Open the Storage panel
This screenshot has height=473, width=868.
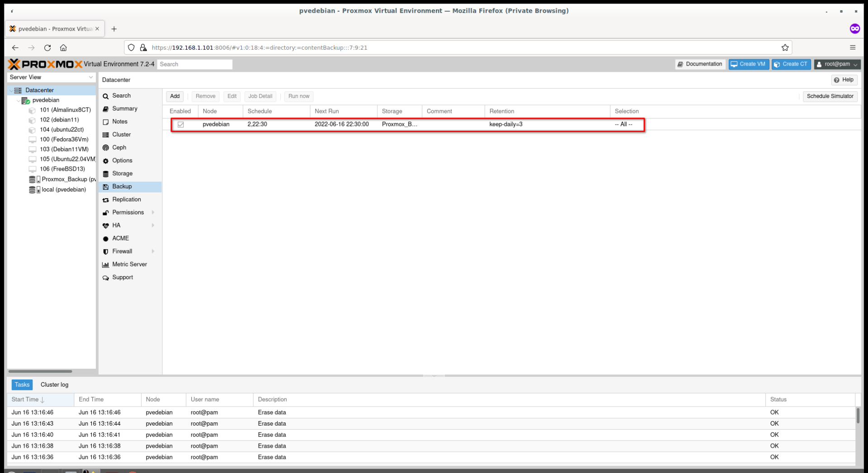(x=122, y=173)
